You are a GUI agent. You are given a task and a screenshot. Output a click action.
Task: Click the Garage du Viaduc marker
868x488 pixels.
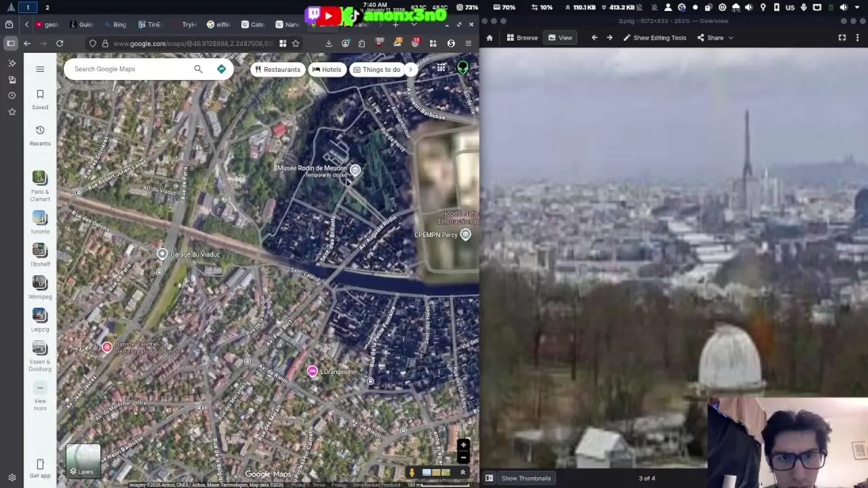tap(162, 254)
